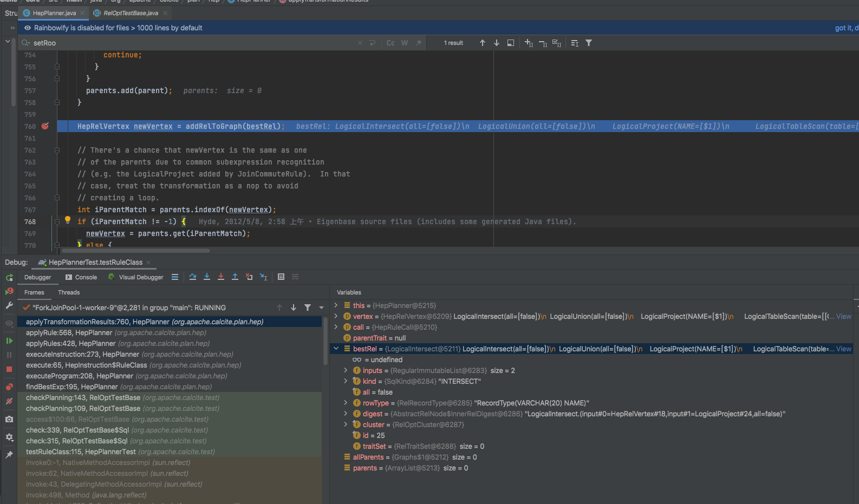Click the Trace Current Stream Chain icon
Screen dimensions: 859x504
(x=295, y=277)
